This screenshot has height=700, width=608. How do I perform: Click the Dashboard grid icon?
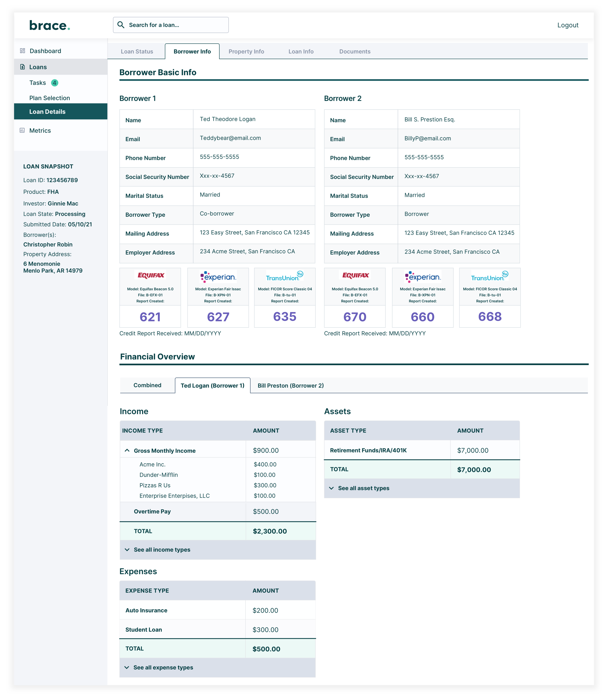point(22,51)
